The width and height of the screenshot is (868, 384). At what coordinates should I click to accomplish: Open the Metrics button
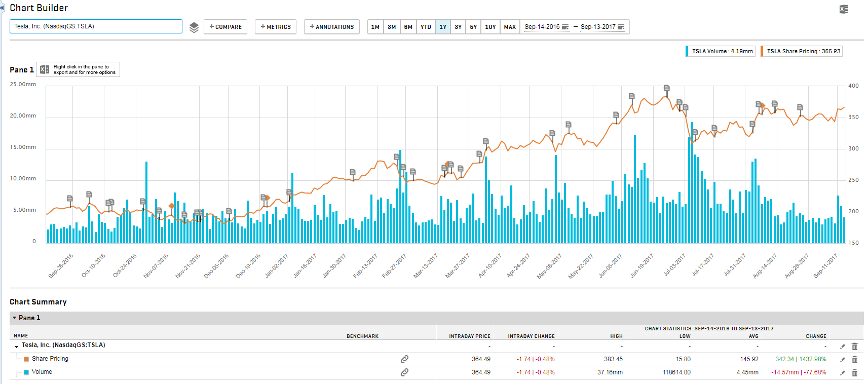pos(276,27)
